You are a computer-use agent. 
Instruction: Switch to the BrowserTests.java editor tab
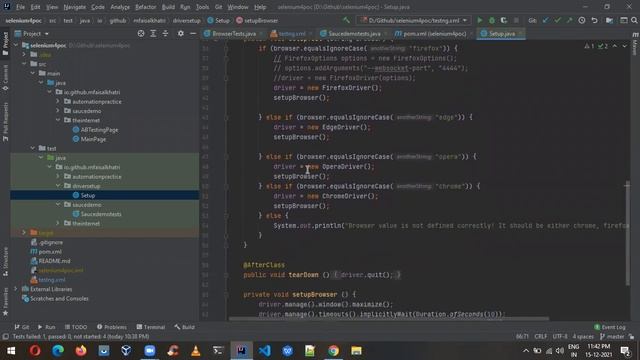click(233, 33)
